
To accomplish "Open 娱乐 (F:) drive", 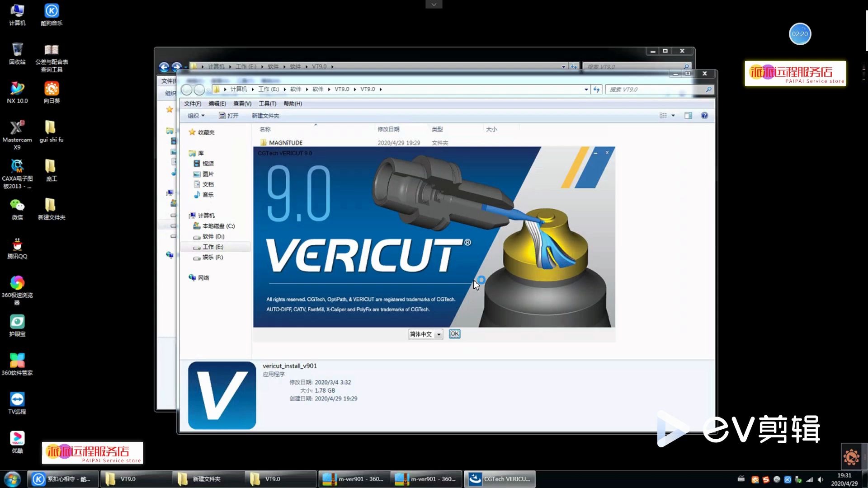I will click(208, 257).
